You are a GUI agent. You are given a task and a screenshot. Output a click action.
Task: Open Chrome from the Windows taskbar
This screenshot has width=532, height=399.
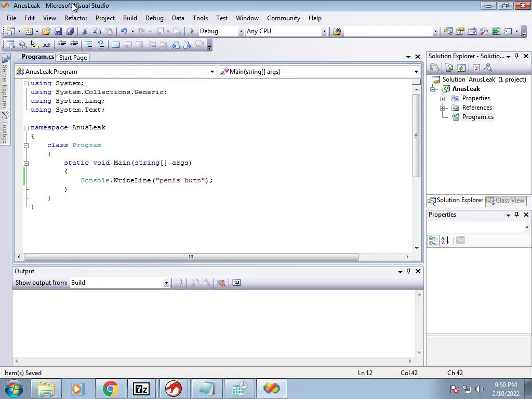pos(111,389)
